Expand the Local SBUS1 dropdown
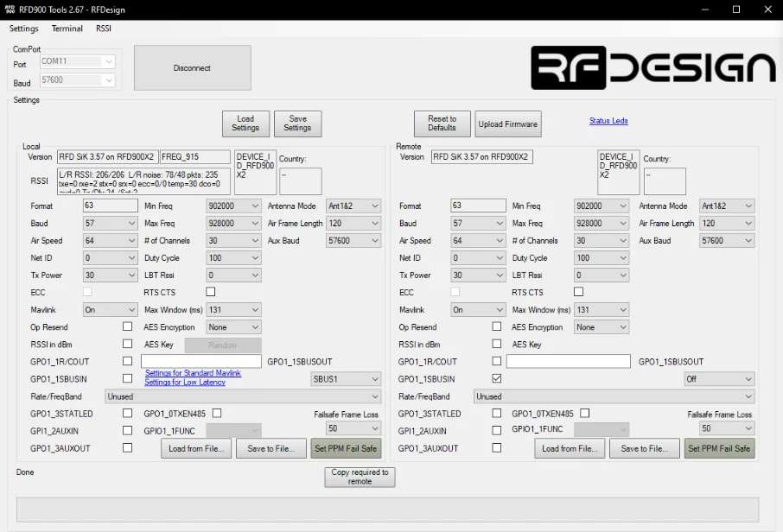The width and height of the screenshot is (783, 532). [x=346, y=379]
